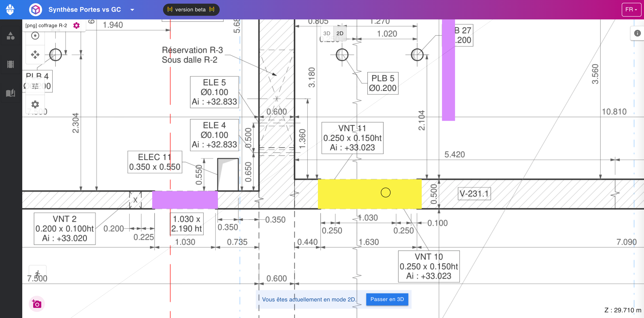Open the viewer settings gear
The image size is (644, 318).
click(x=35, y=104)
